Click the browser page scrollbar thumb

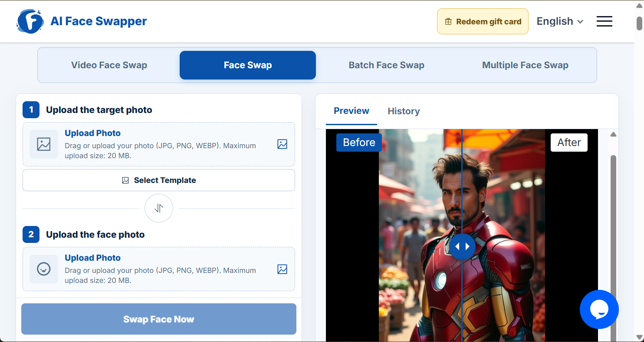pos(639,23)
